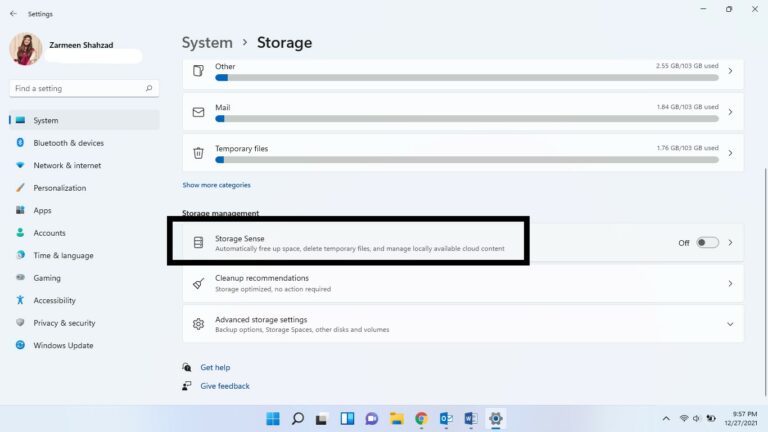Image resolution: width=768 pixels, height=432 pixels.
Task: Click the Mail storage usage bar
Action: 467,119
